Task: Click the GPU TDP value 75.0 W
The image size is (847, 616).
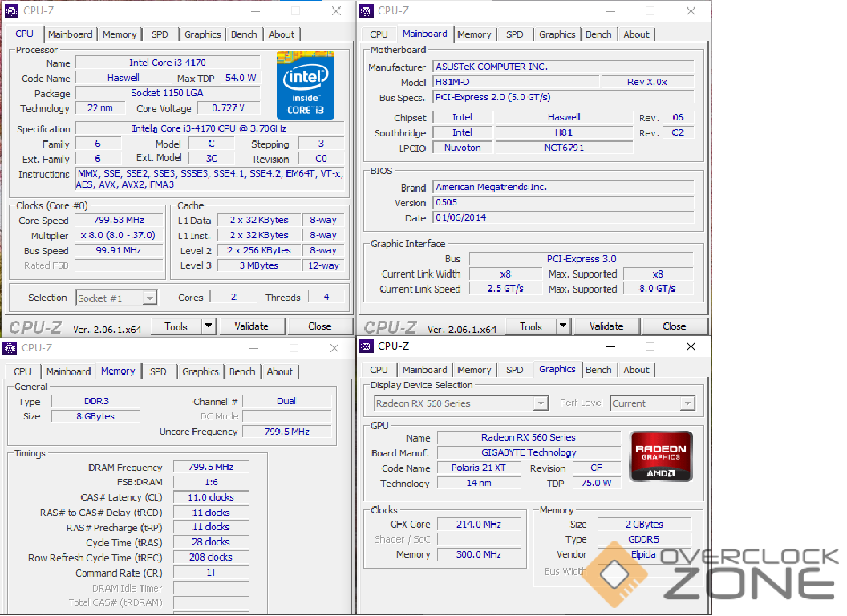Action: pyautogui.click(x=597, y=483)
